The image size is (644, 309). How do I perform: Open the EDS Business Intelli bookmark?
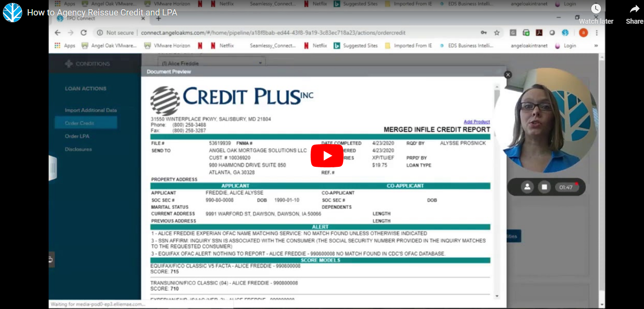click(x=467, y=45)
